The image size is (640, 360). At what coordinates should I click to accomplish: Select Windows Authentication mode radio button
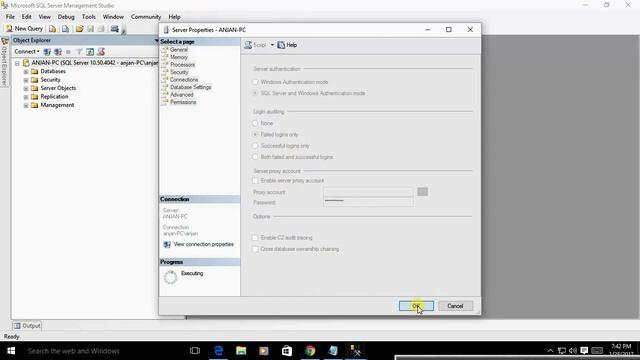[255, 82]
